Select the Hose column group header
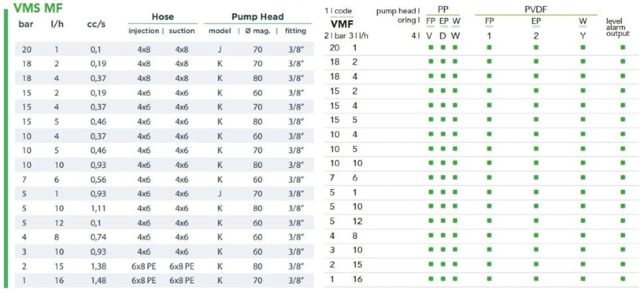644x294 pixels. tap(163, 17)
